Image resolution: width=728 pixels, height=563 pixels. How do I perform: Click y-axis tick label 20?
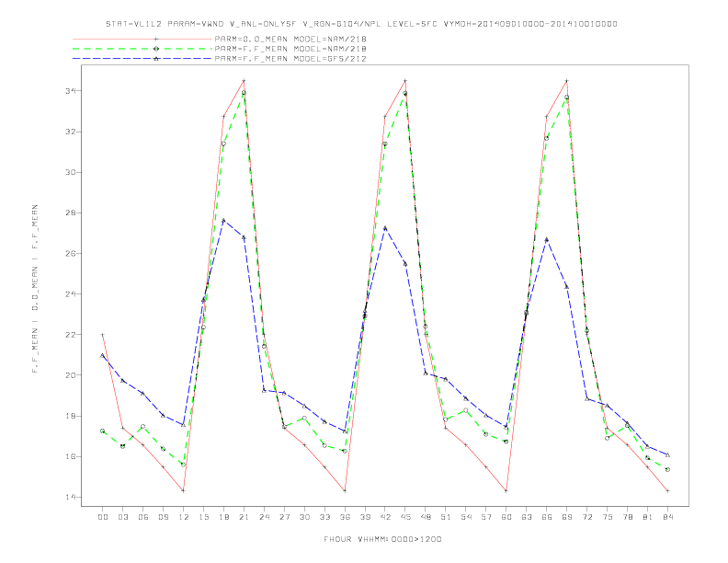click(x=70, y=375)
